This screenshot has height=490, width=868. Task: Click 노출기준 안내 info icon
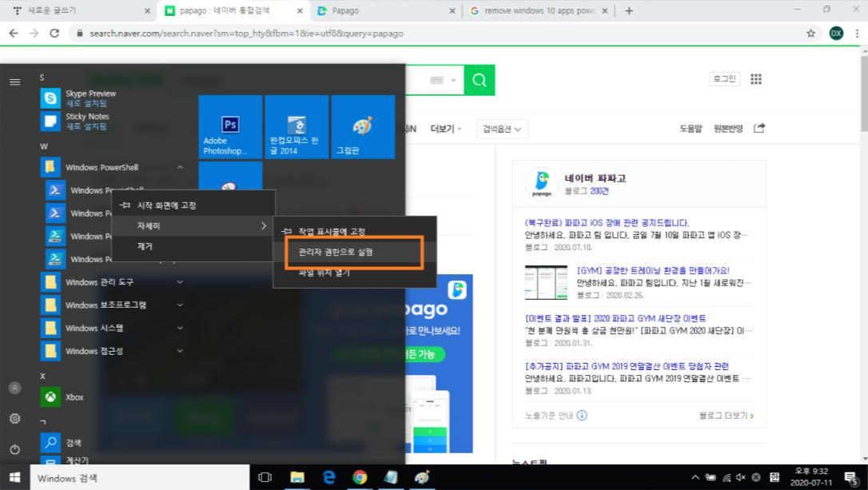582,415
